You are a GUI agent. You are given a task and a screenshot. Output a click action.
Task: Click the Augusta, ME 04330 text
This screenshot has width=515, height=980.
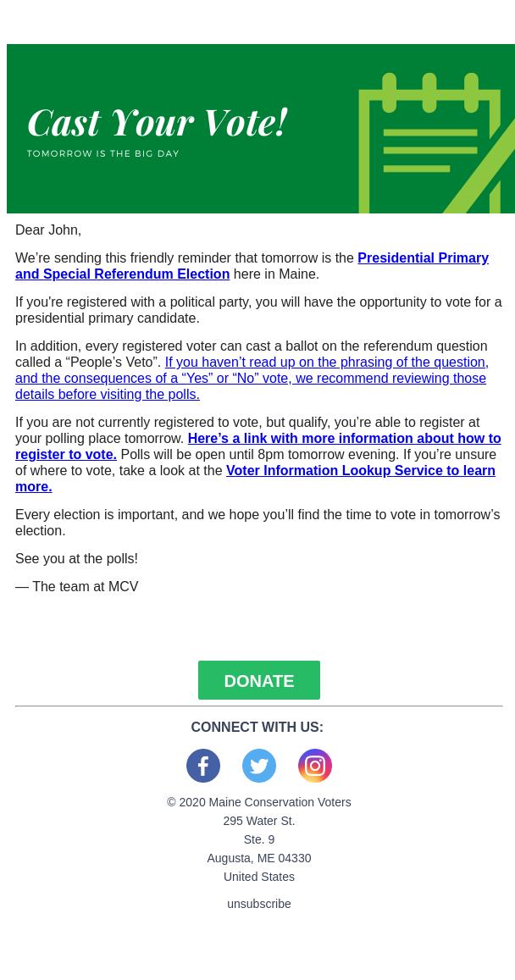259,858
